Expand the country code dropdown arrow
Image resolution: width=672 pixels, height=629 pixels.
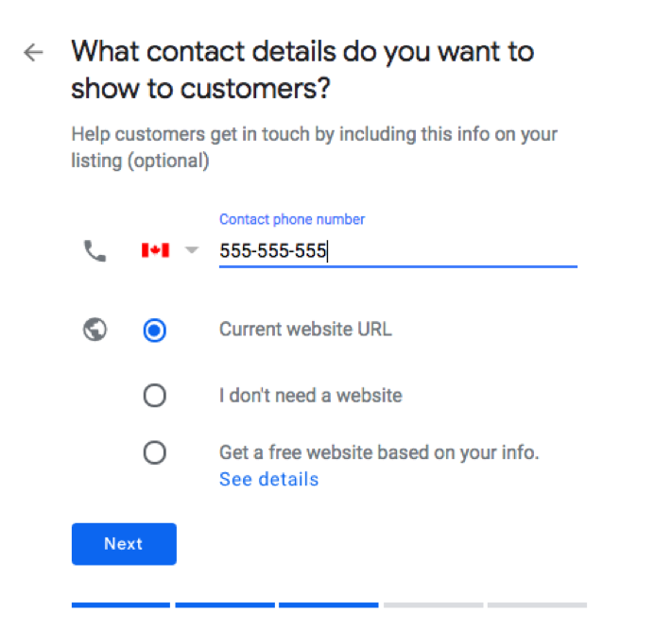click(x=192, y=251)
